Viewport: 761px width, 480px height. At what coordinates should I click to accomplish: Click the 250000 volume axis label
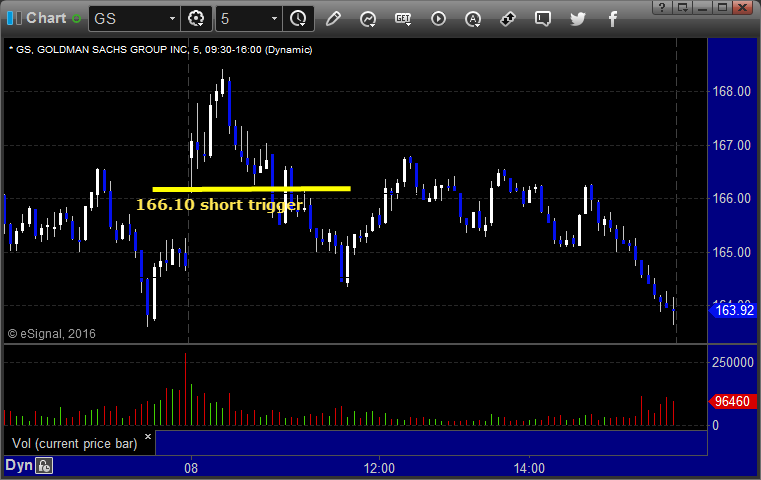point(733,362)
